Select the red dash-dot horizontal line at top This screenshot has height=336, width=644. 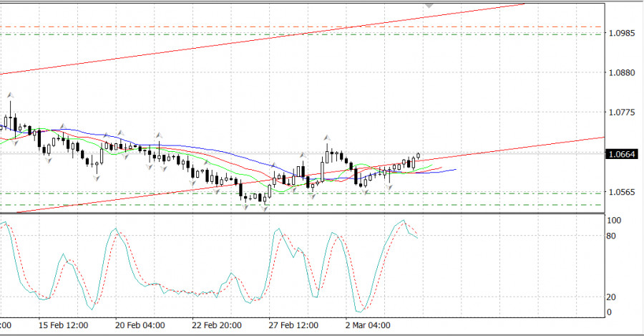(x=286, y=27)
